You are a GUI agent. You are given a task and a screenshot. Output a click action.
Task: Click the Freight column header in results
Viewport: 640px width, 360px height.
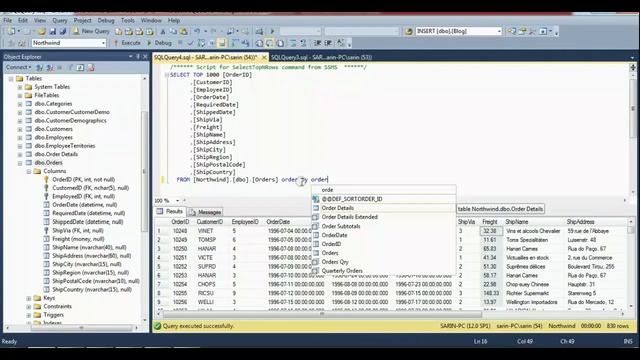point(491,222)
